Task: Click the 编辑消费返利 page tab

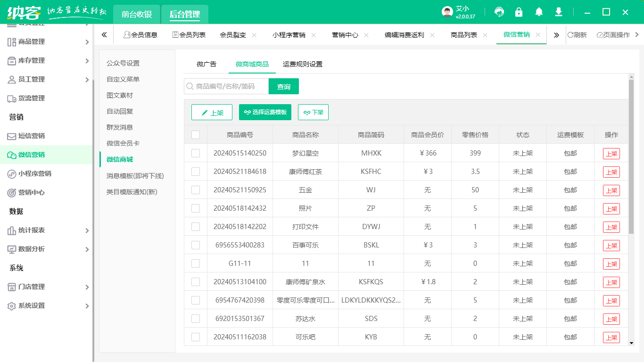Action: [405, 35]
